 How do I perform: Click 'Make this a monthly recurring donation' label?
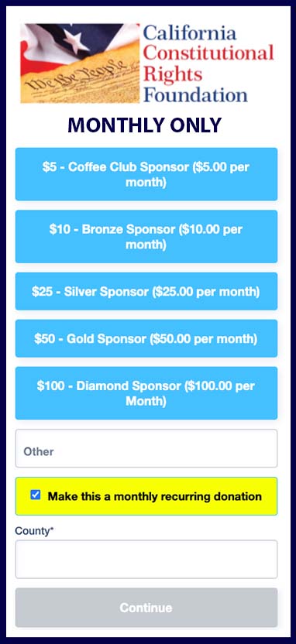(x=154, y=496)
